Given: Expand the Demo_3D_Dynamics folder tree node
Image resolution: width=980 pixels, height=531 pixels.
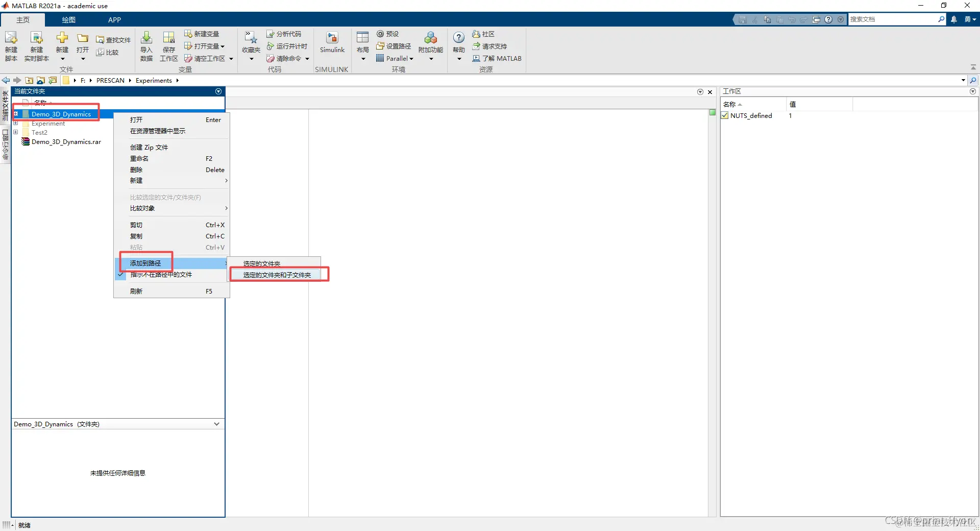Looking at the screenshot, I should point(16,114).
